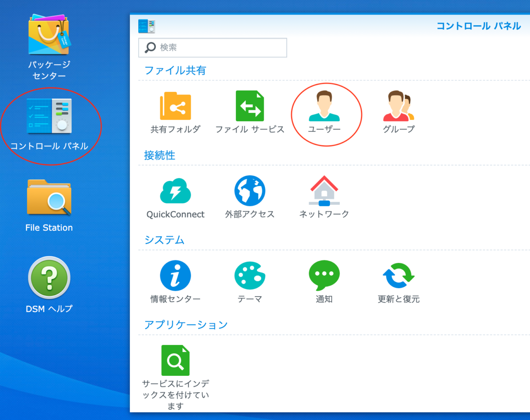Open the ネットワーク house icon
Viewport: 530px width, 420px height.
(x=324, y=191)
